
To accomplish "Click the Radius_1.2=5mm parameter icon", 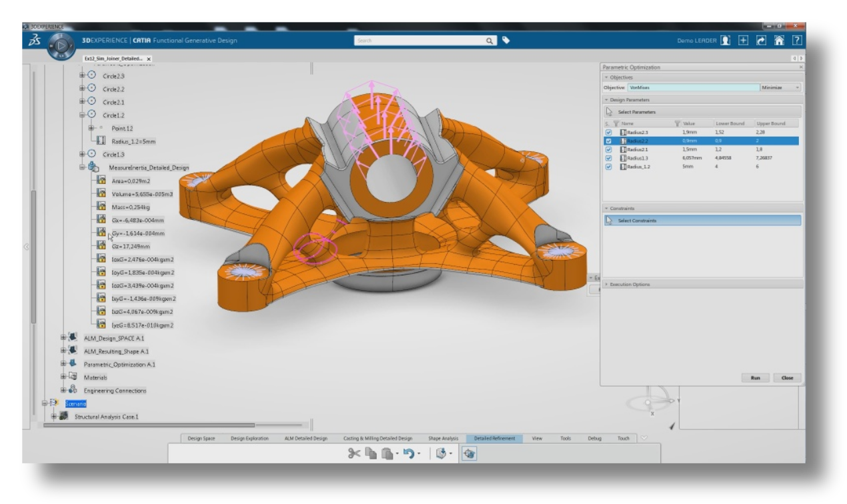I will pos(101,141).
